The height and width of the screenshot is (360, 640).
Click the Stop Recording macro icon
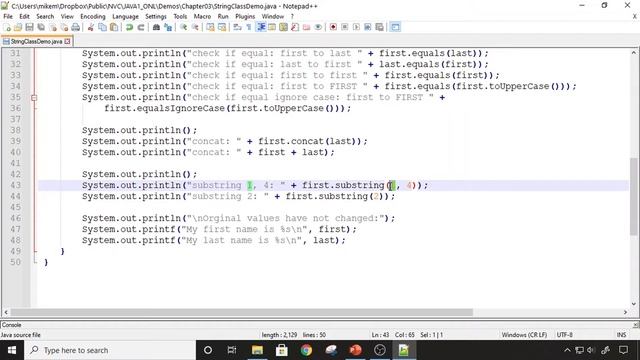[344, 27]
